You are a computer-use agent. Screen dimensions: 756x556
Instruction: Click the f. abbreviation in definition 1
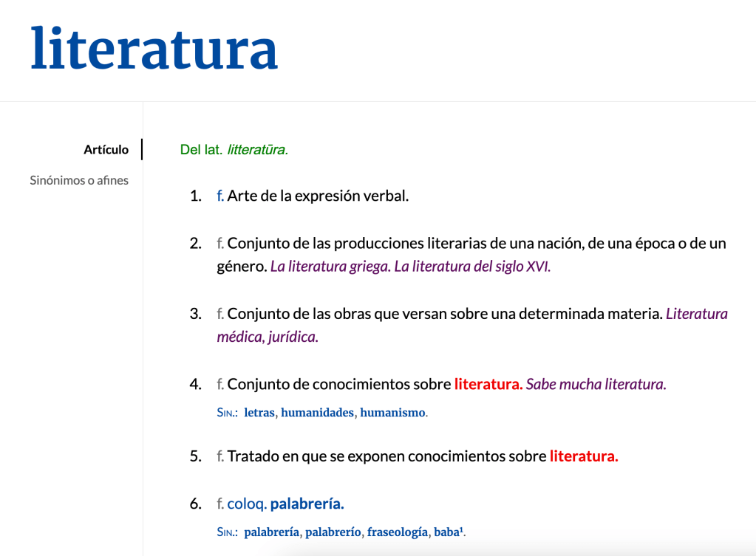[220, 196]
